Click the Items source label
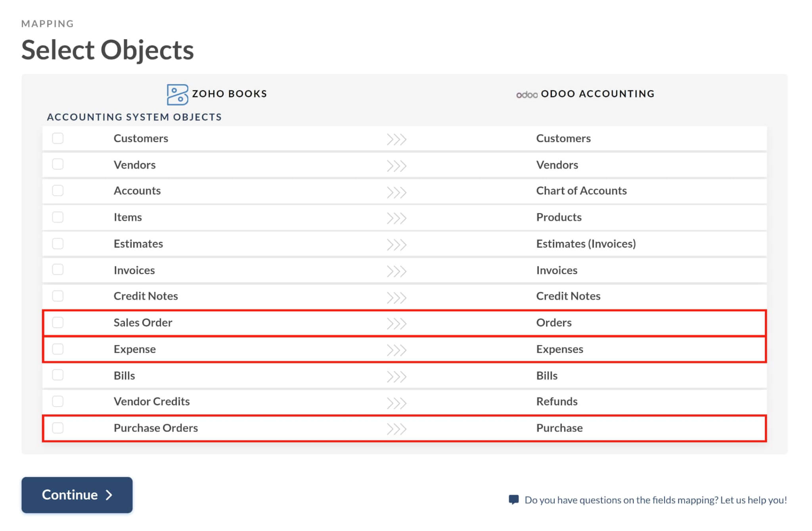This screenshot has height=531, width=812. click(128, 217)
